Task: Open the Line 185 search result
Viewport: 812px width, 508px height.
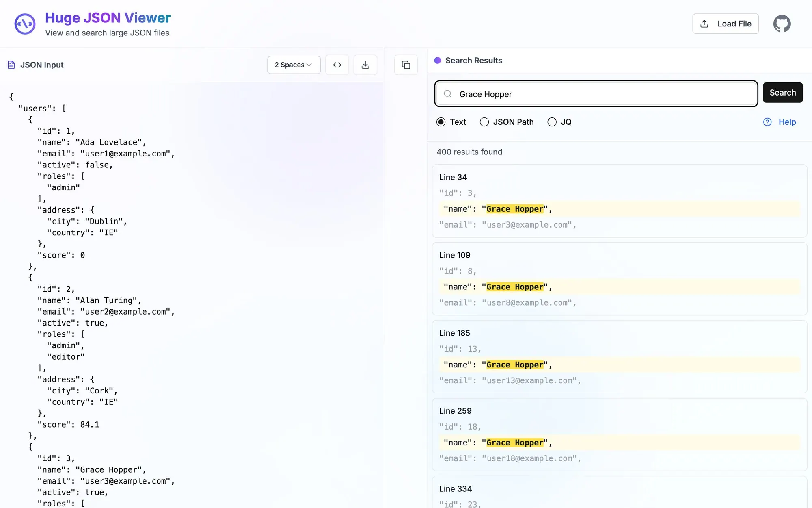Action: click(x=620, y=357)
